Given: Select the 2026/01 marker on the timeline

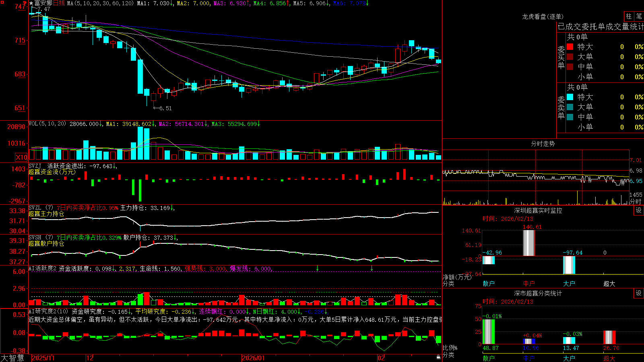Looking at the screenshot, I should point(254,358).
